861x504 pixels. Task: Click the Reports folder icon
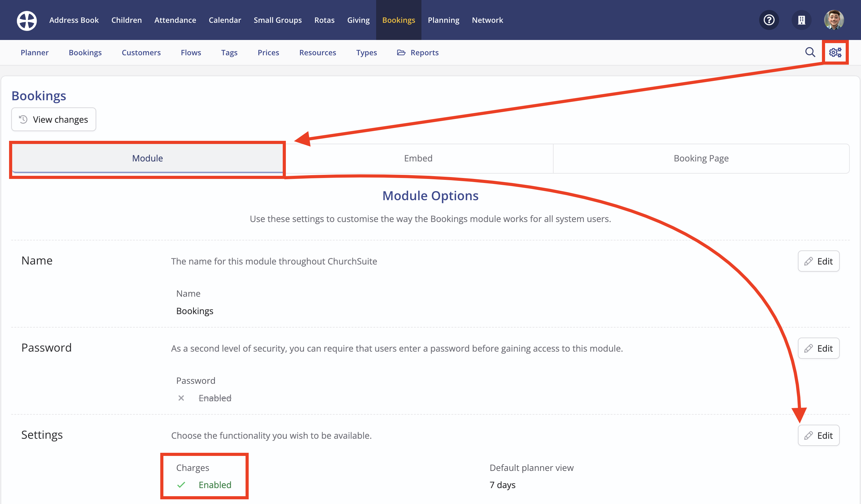point(401,52)
